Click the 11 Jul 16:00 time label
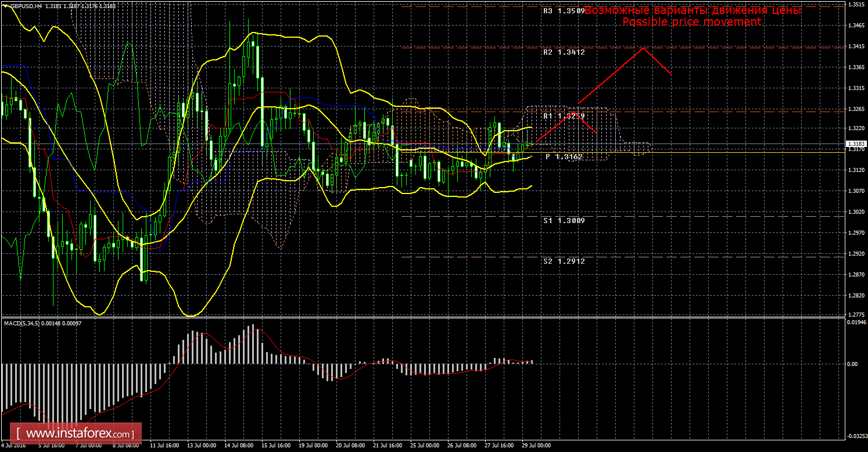The width and height of the screenshot is (868, 452). coord(164,446)
